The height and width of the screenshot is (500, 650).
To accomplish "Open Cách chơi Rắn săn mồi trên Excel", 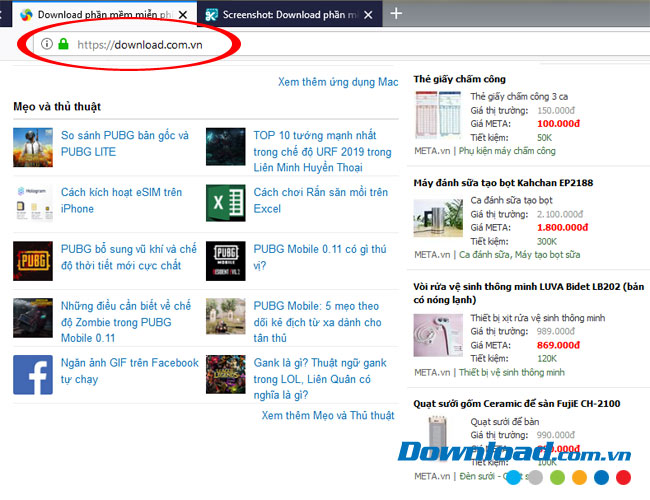I will tap(320, 200).
